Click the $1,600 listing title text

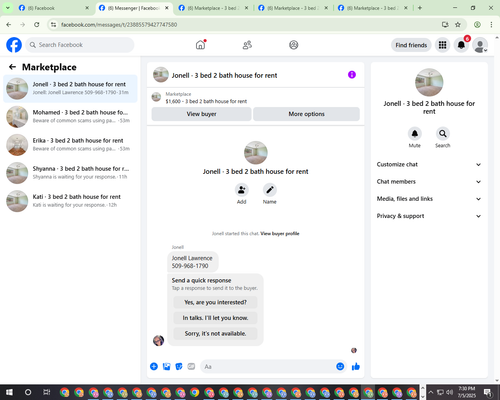206,101
